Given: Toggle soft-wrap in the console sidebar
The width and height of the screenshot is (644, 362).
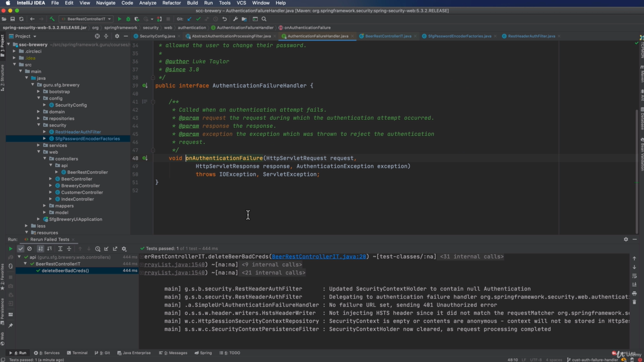Looking at the screenshot, I should 634,276.
